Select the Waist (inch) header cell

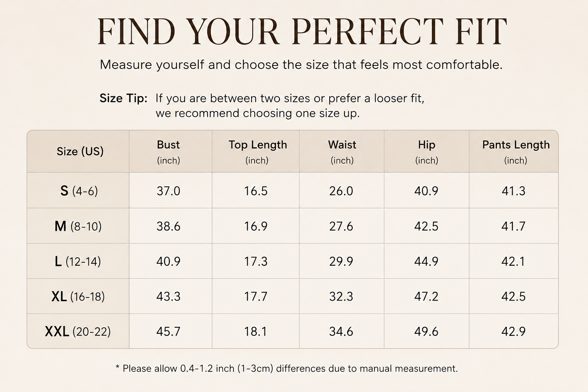click(x=342, y=151)
